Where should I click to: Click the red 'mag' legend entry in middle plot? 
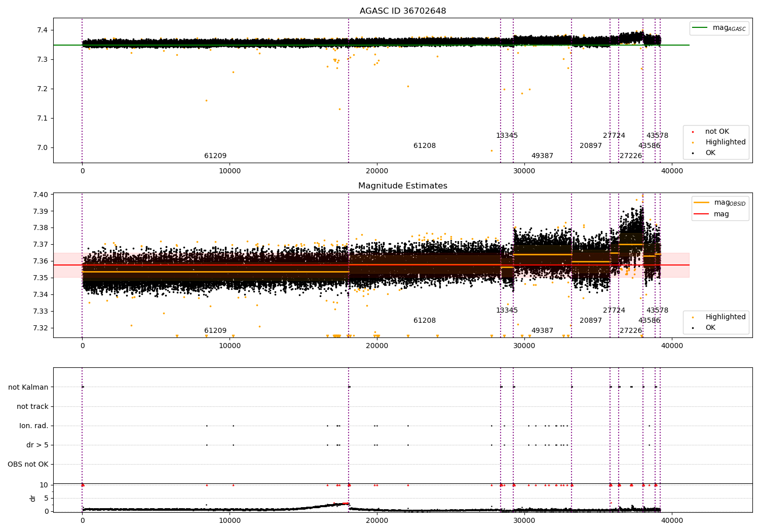(x=712, y=214)
